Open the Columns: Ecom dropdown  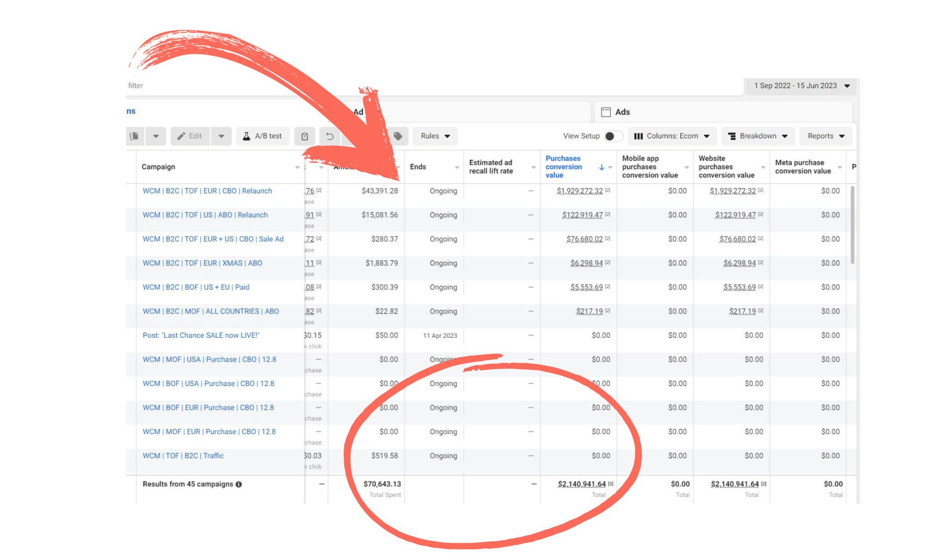672,136
